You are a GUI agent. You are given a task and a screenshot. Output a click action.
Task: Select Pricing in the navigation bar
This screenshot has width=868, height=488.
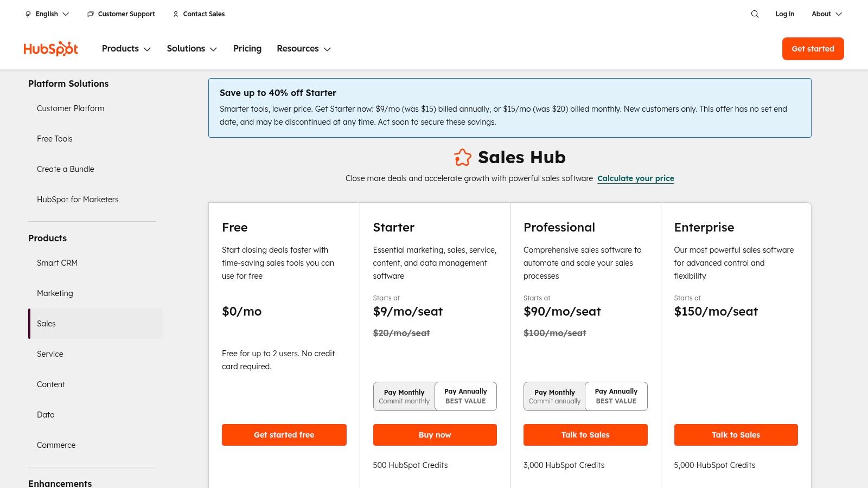tap(247, 48)
